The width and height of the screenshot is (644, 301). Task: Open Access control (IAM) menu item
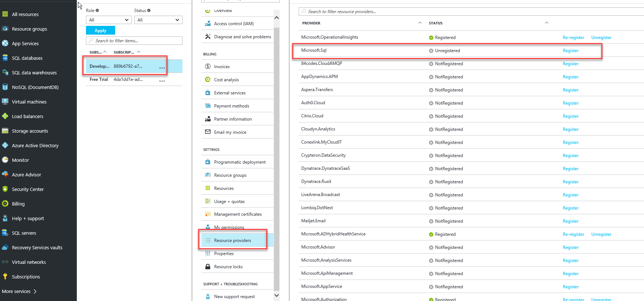click(237, 23)
